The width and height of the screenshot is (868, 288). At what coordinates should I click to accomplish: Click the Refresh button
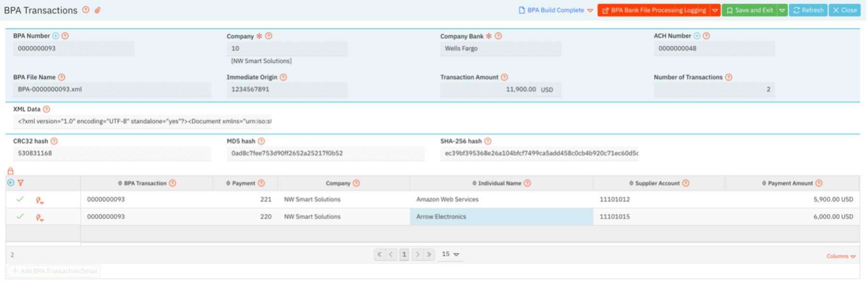coord(808,10)
